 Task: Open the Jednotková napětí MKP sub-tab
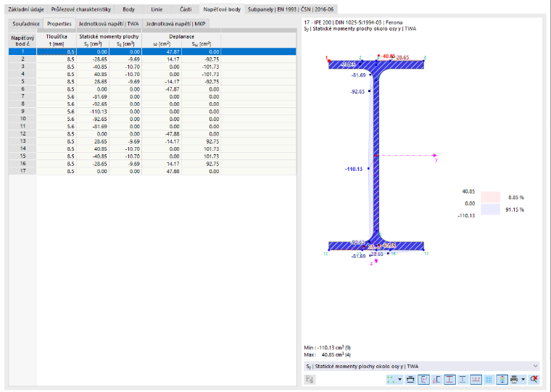[x=175, y=24]
